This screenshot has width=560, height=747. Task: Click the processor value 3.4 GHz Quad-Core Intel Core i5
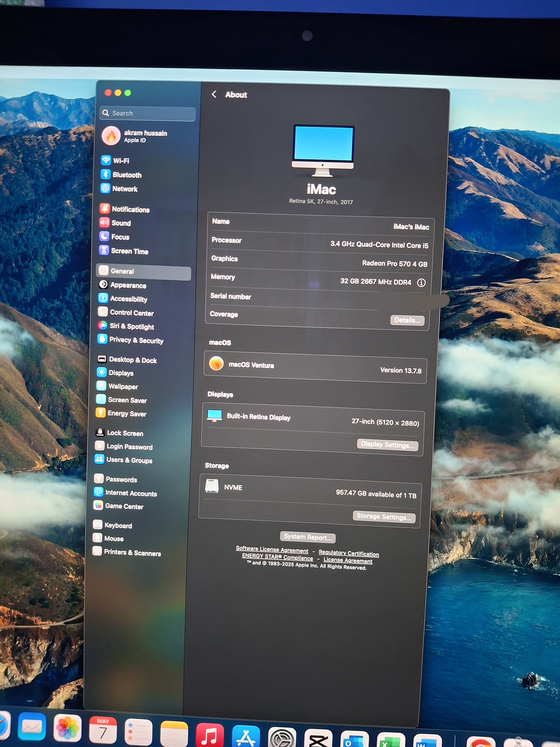[379, 245]
